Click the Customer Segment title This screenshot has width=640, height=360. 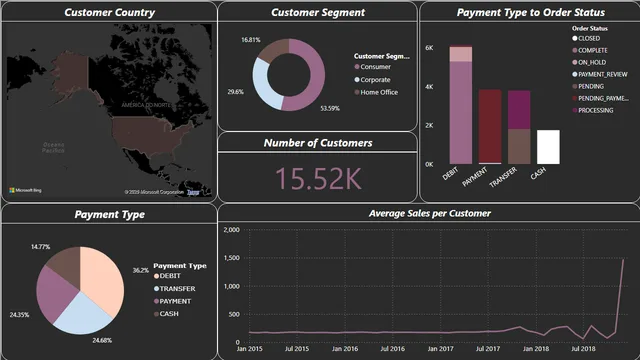(x=318, y=13)
